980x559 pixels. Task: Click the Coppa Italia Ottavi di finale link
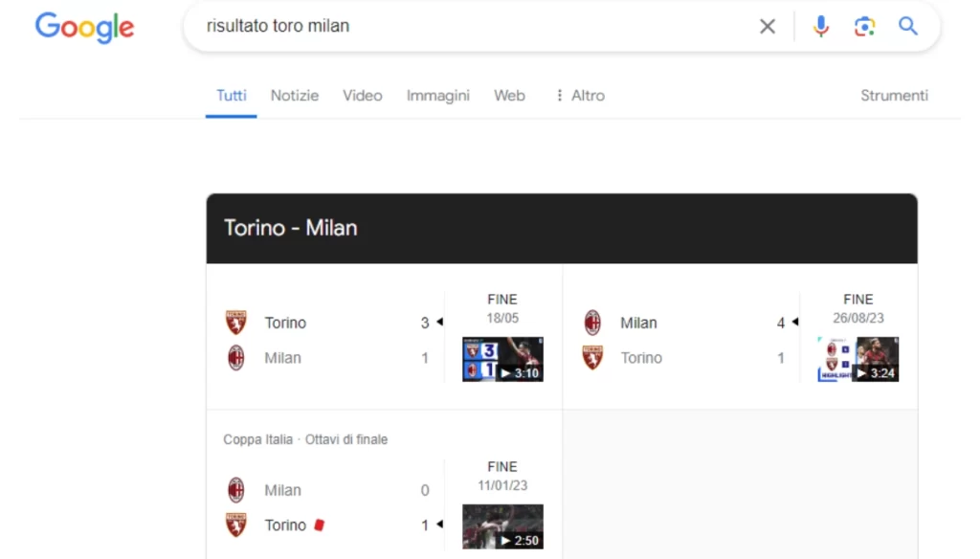point(302,439)
